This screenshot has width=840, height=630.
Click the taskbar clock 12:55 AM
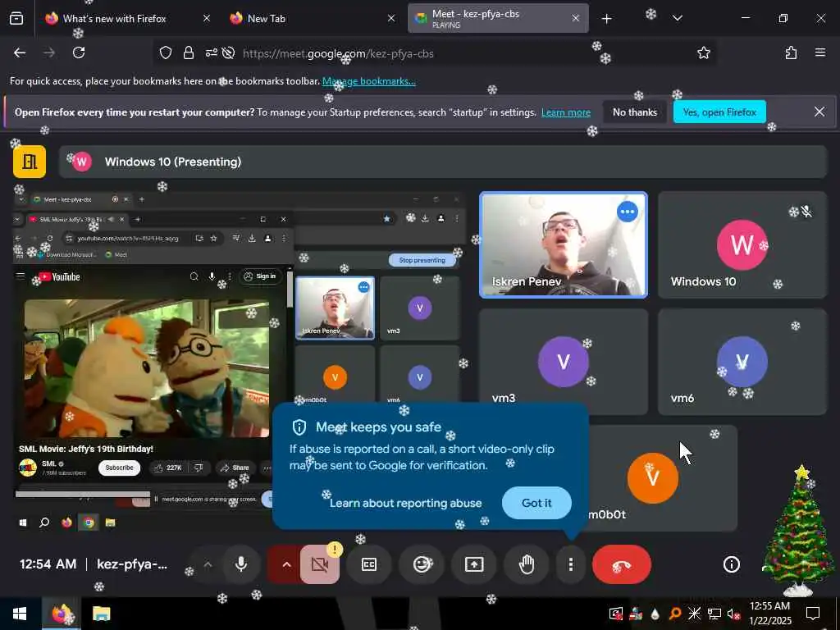click(x=769, y=614)
